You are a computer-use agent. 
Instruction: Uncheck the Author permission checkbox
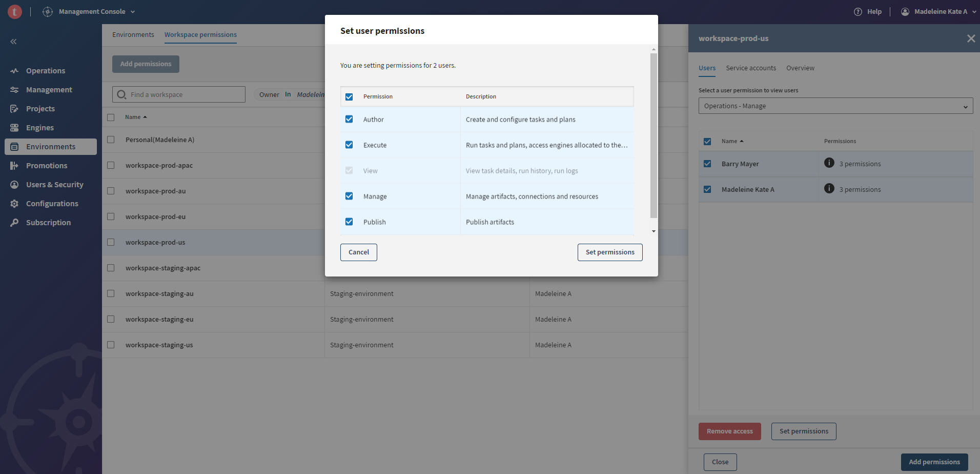click(349, 119)
